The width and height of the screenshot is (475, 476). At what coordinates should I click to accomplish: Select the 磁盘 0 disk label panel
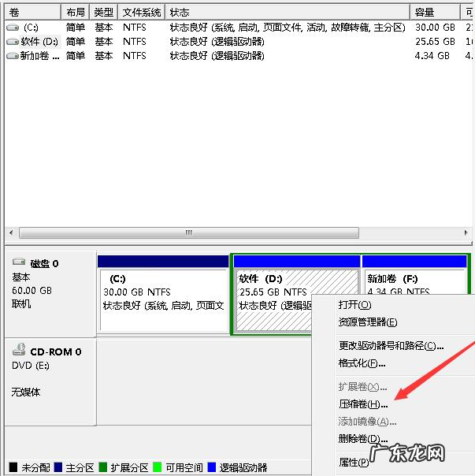pyautogui.click(x=50, y=294)
